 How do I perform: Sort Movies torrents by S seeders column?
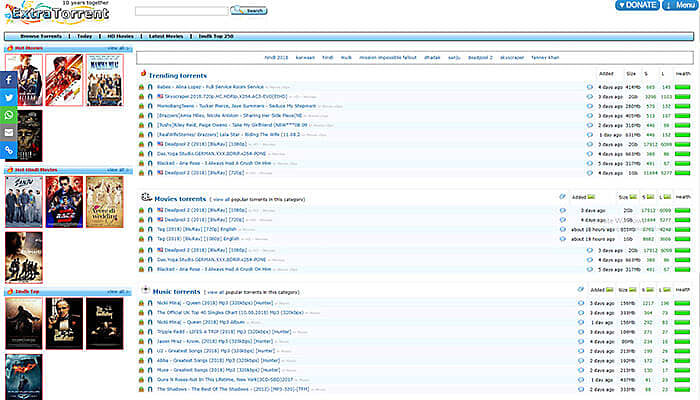pos(648,197)
